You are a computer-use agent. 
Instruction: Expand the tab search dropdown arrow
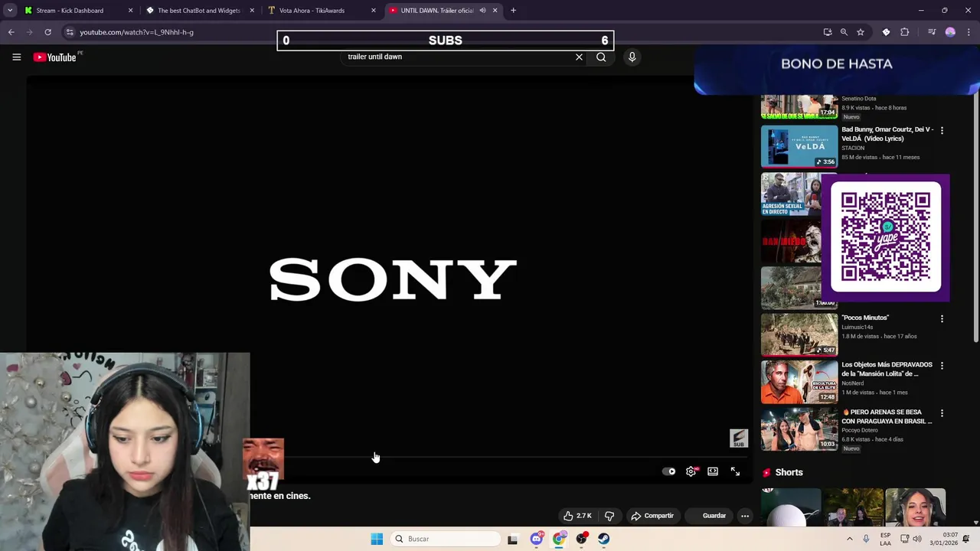click(10, 11)
